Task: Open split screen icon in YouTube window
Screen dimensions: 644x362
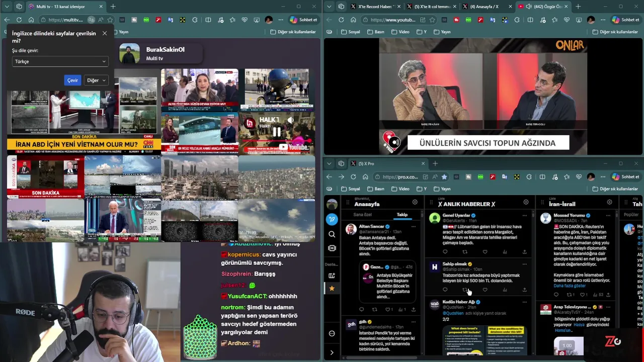Action: tap(530, 20)
